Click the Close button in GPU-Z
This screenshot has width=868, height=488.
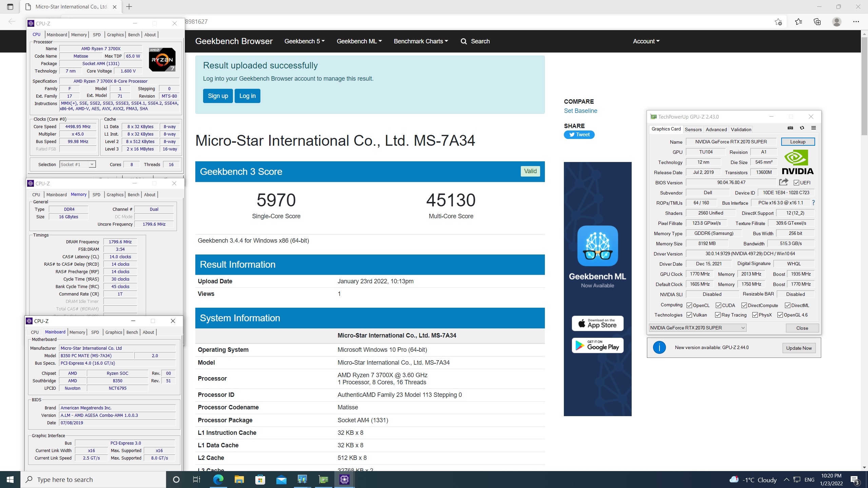(802, 328)
